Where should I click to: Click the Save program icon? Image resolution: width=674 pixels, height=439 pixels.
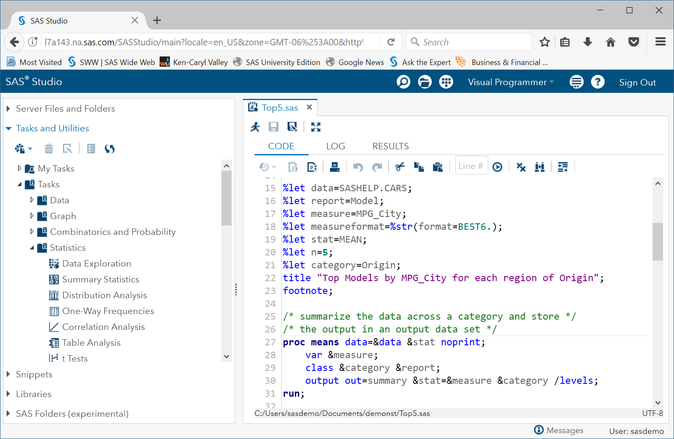pyautogui.click(x=274, y=127)
